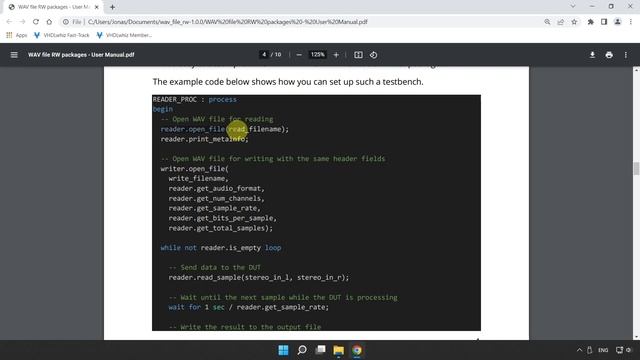Click the PDF title 'WAV file RW packages - User Manual.pdf'
The height and width of the screenshot is (360, 640).
click(x=81, y=55)
